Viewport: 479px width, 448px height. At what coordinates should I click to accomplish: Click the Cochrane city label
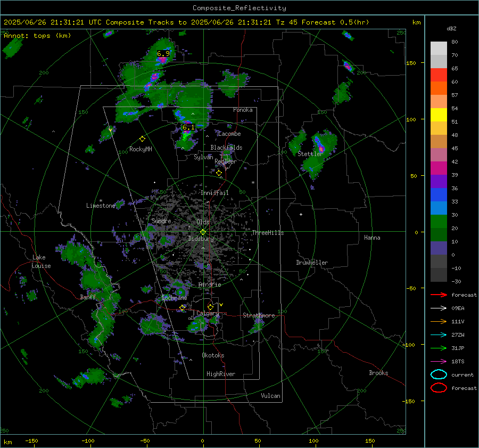click(174, 298)
